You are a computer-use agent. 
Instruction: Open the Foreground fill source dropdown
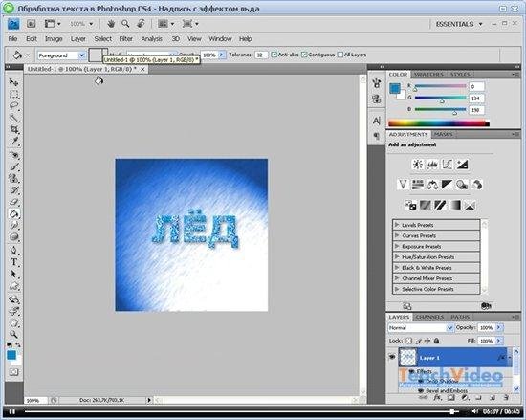point(62,55)
